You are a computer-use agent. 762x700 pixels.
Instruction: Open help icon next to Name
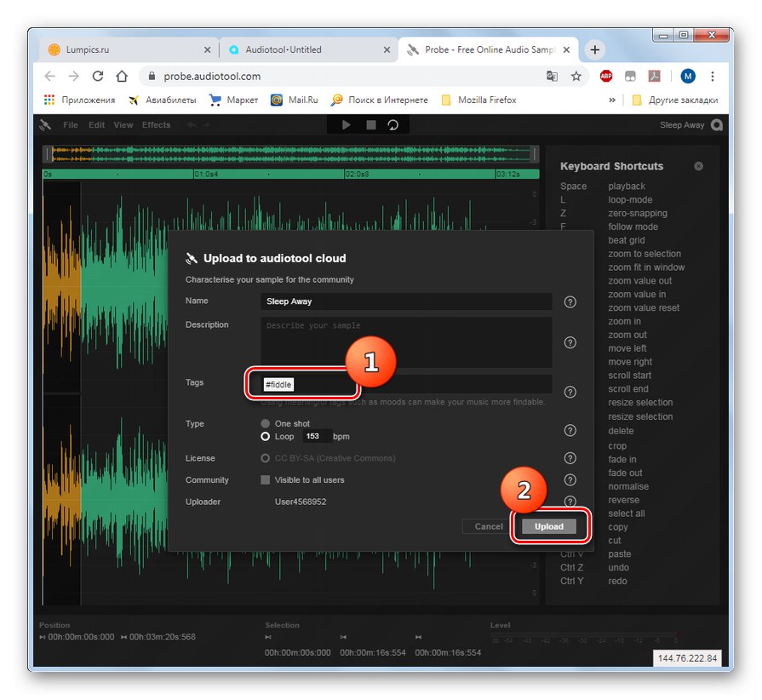pos(570,301)
